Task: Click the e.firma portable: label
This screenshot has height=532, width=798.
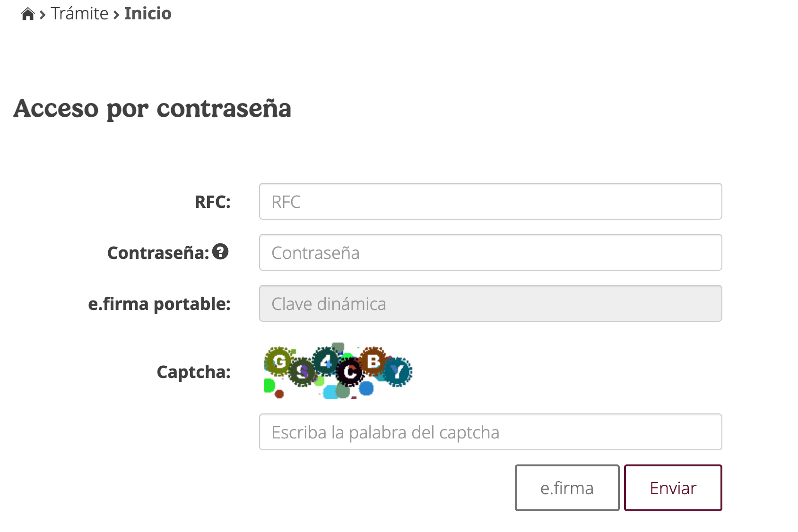Action: tap(159, 304)
